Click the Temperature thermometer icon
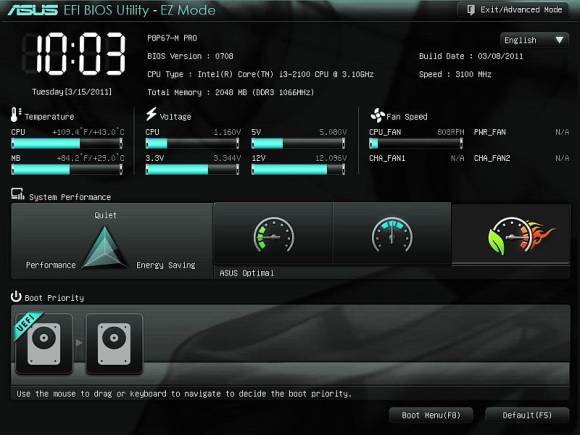This screenshot has height=435, width=580. coord(15,115)
